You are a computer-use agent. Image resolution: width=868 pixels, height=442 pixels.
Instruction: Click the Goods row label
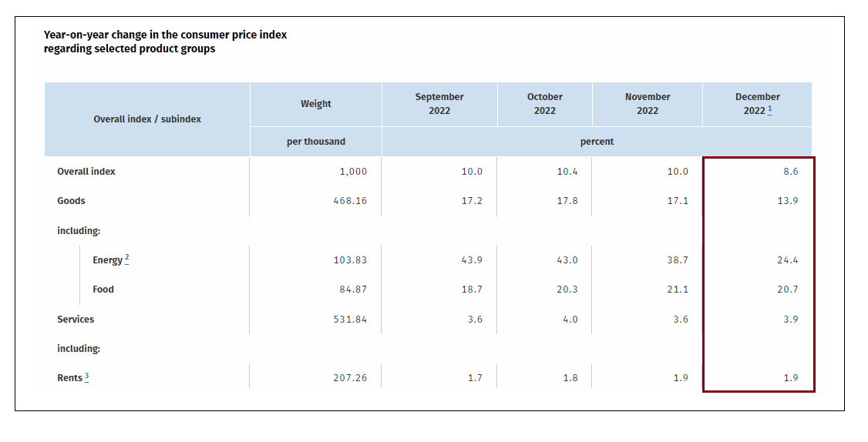click(71, 201)
